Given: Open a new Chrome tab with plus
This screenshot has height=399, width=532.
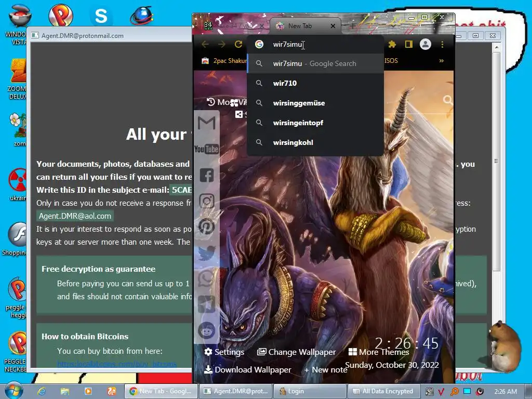Looking at the screenshot, I should (353, 26).
